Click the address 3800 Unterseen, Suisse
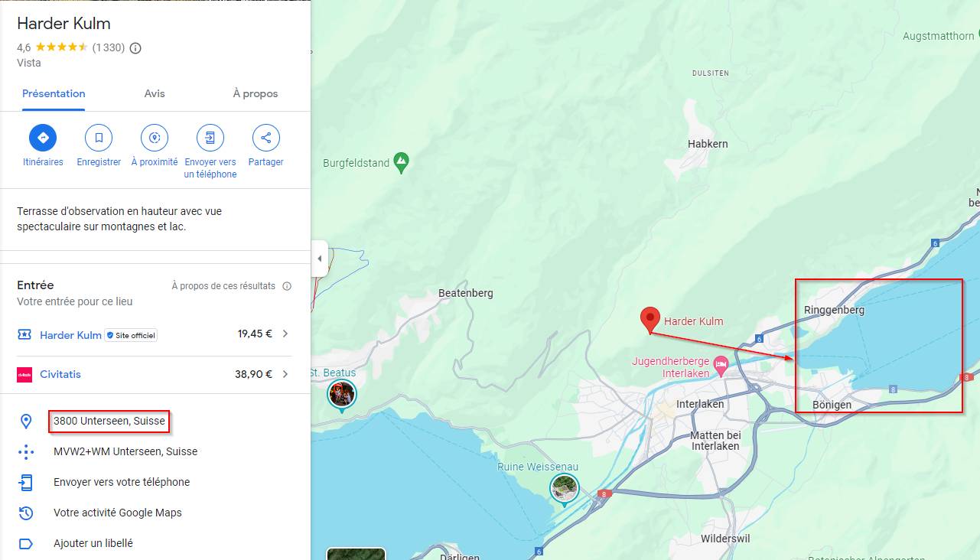This screenshot has width=980, height=560. [x=109, y=421]
